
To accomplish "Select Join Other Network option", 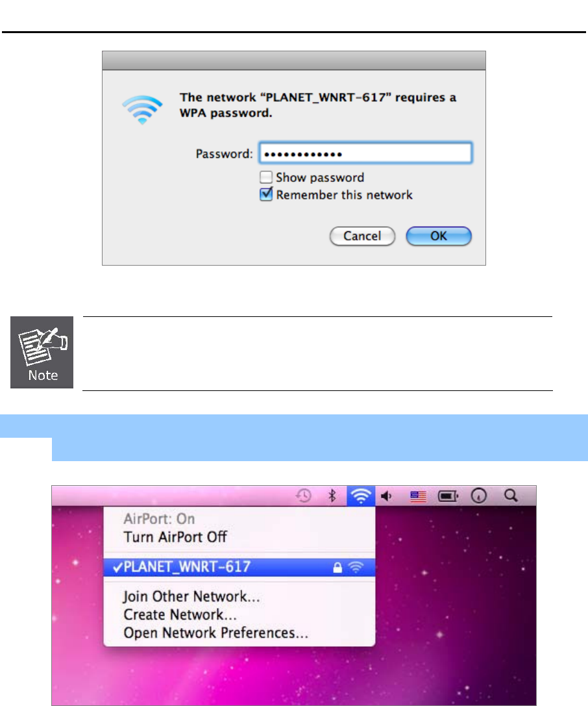I will tap(191, 597).
